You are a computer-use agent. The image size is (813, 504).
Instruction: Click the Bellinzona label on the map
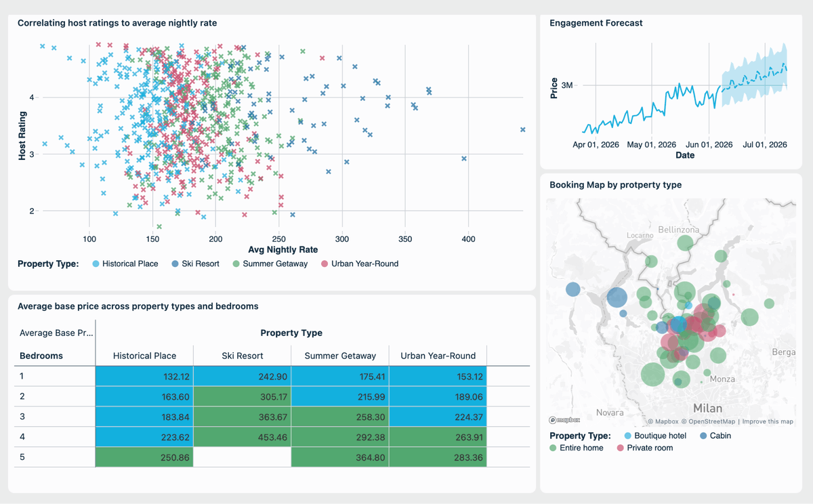coord(678,230)
